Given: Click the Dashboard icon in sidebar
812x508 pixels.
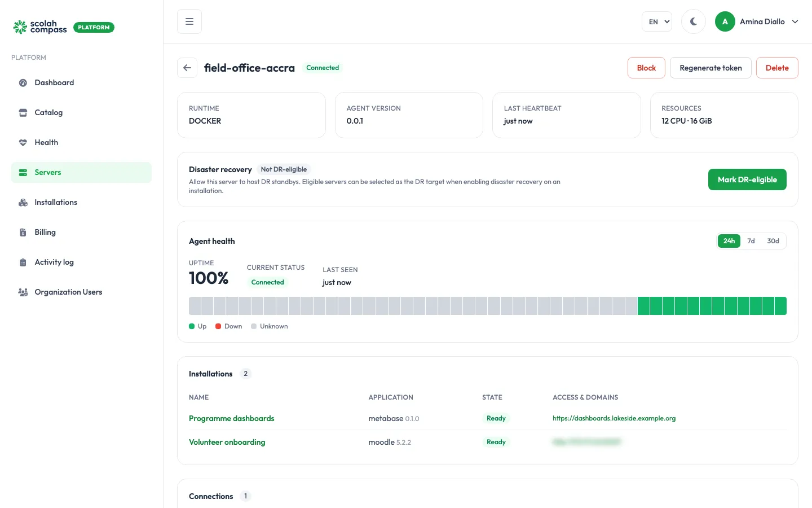Looking at the screenshot, I should [23, 82].
